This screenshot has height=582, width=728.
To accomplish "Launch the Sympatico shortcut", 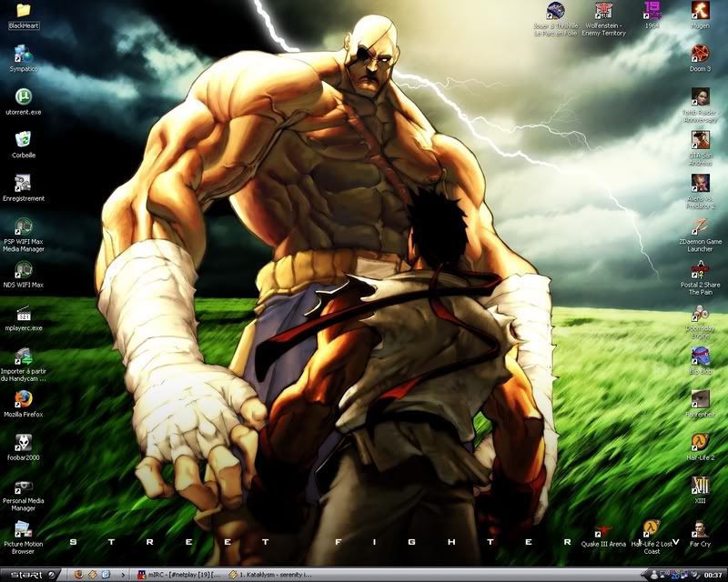I will [24, 59].
